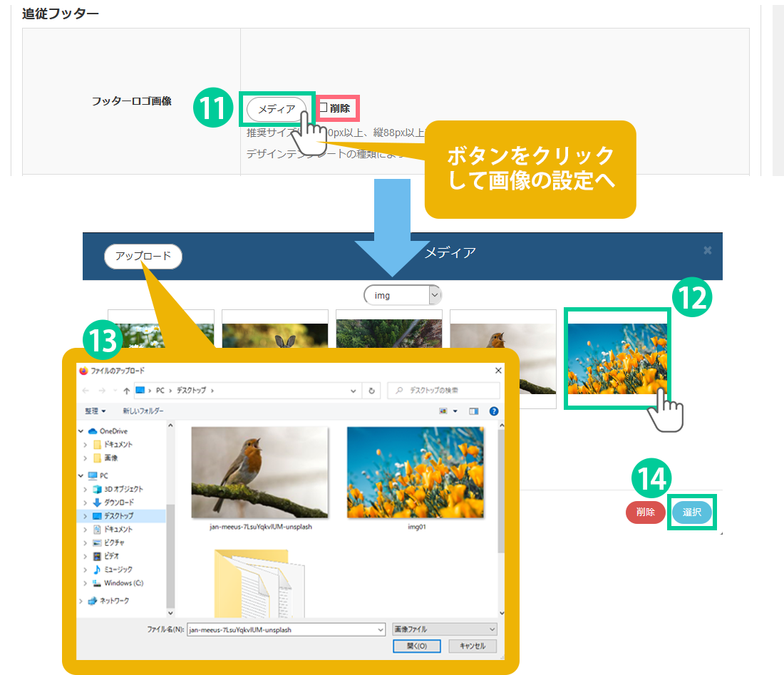The height and width of the screenshot is (675, 784).
Task: Click 新しいフォルダー in the toolbar
Action: click(143, 411)
